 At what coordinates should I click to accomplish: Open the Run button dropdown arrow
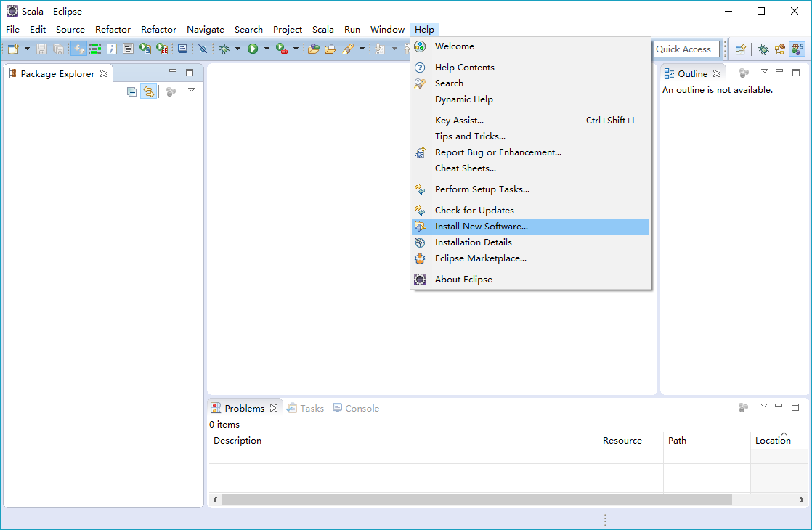click(x=267, y=49)
